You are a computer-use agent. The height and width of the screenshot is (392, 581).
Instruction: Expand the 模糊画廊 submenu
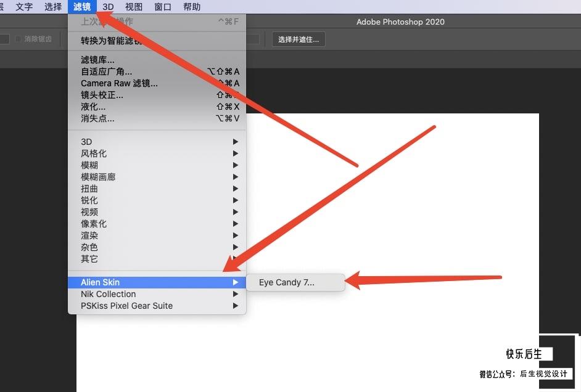[x=157, y=177]
